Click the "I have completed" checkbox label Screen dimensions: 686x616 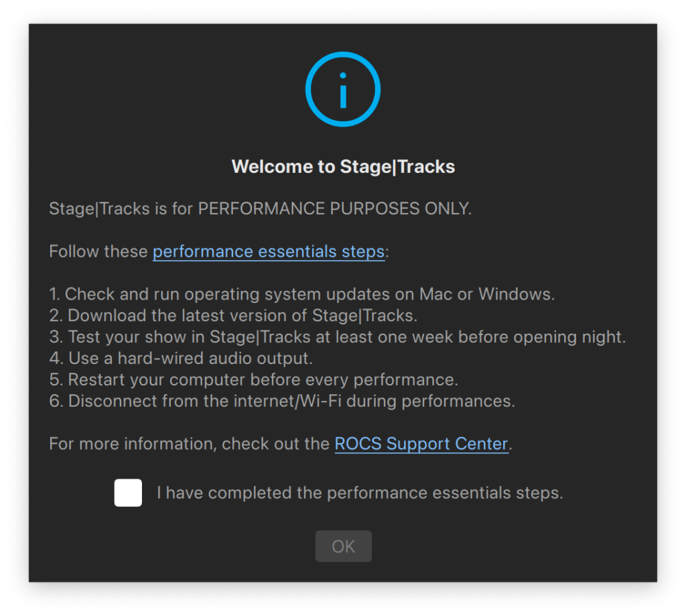pyautogui.click(x=360, y=493)
